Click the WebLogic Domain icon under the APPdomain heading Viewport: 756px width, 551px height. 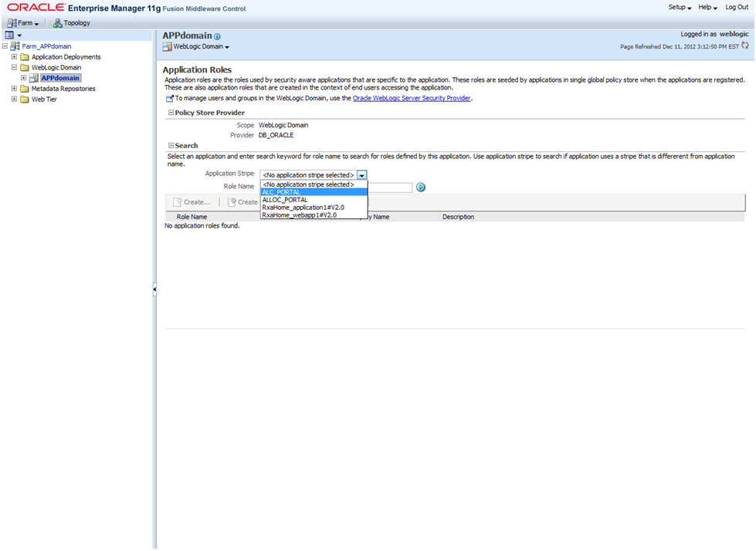(x=165, y=46)
